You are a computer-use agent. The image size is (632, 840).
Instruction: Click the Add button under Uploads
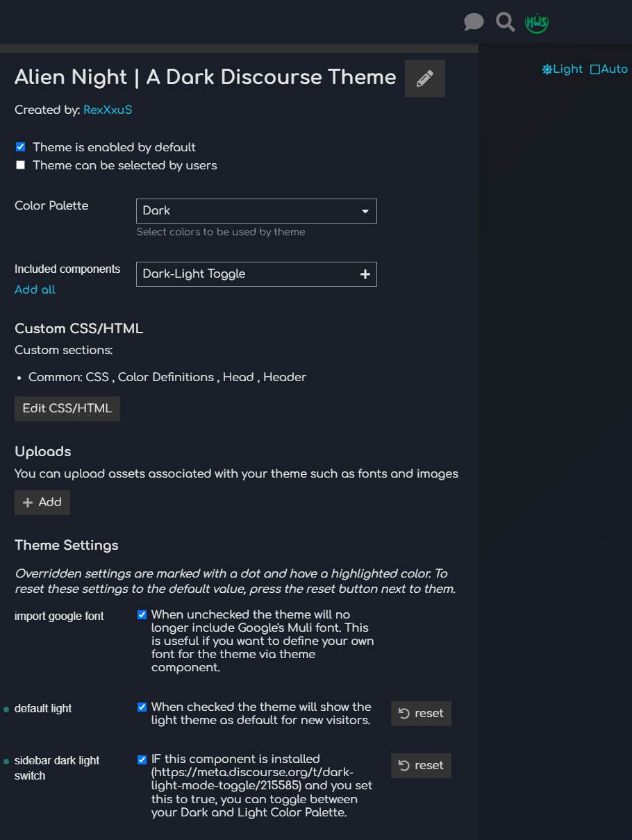(x=42, y=503)
